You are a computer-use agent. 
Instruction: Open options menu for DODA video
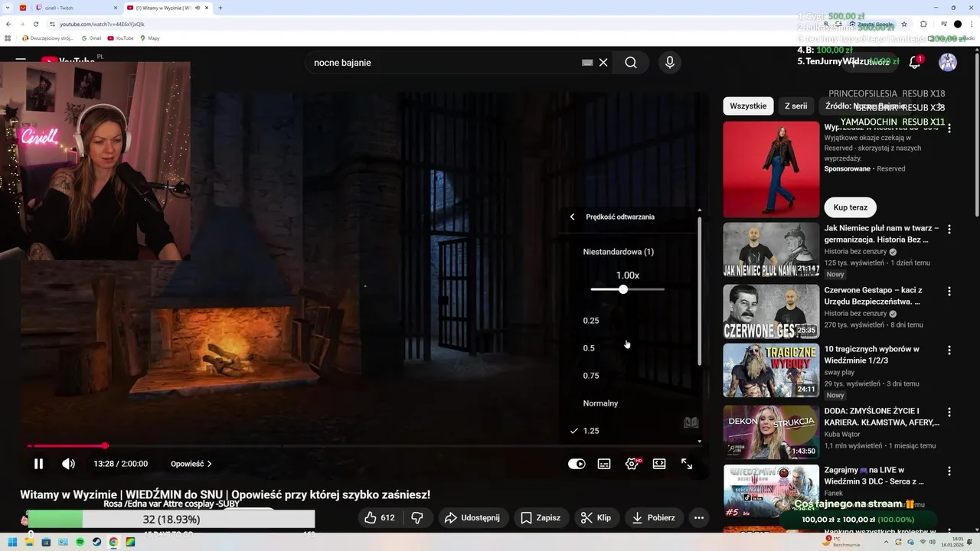click(x=949, y=412)
